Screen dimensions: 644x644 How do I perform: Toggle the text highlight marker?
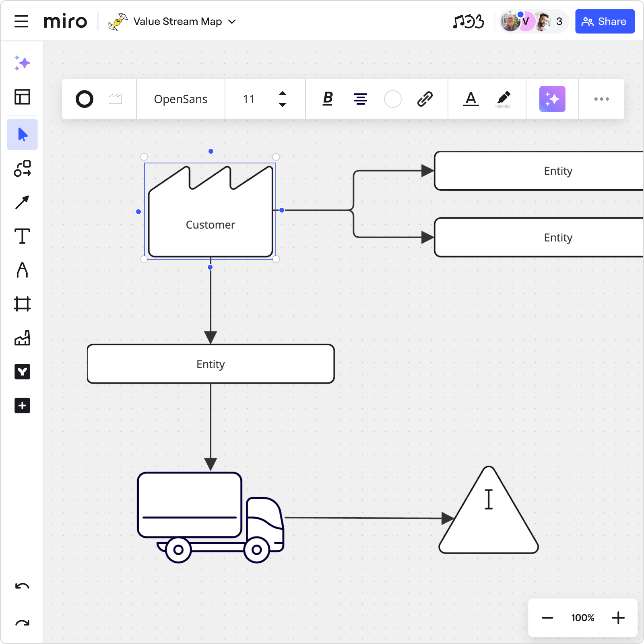pyautogui.click(x=503, y=99)
